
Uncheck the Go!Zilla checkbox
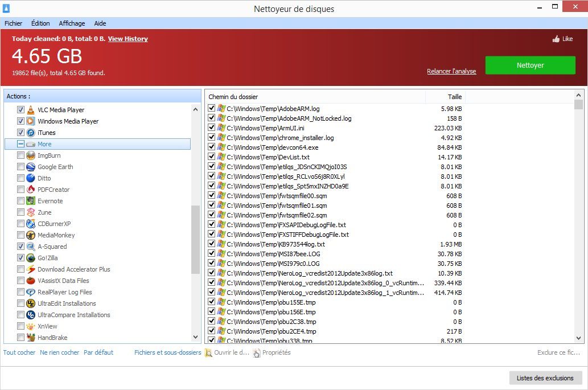pos(21,258)
